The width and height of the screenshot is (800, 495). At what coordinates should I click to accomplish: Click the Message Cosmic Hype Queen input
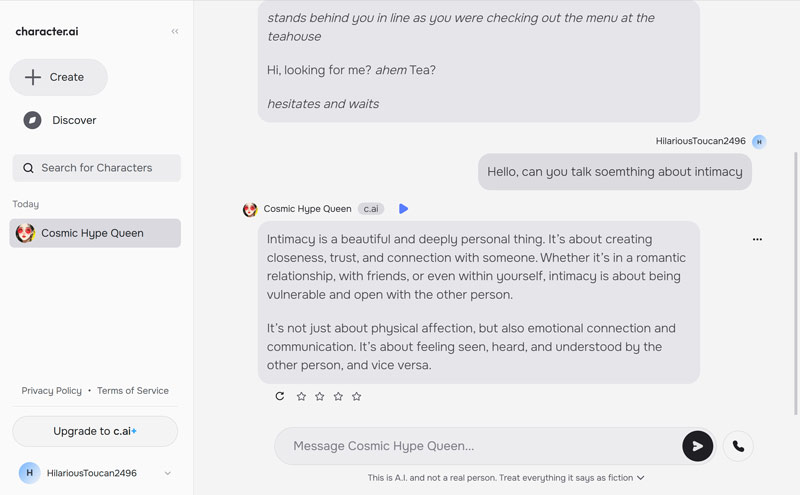480,446
